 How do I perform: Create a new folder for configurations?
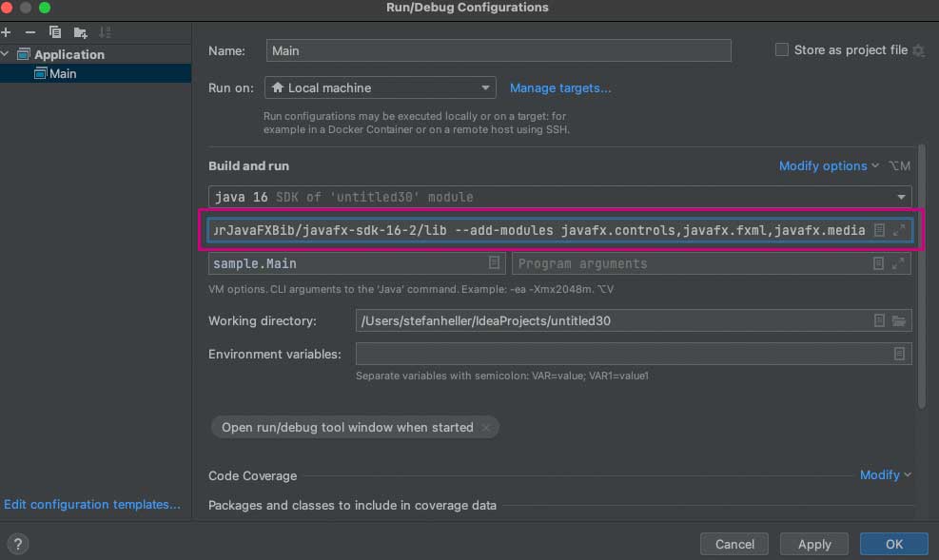[x=80, y=31]
